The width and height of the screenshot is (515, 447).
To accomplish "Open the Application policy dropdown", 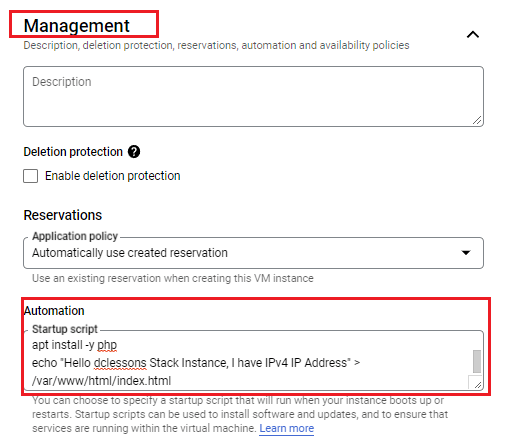I will 253,253.
